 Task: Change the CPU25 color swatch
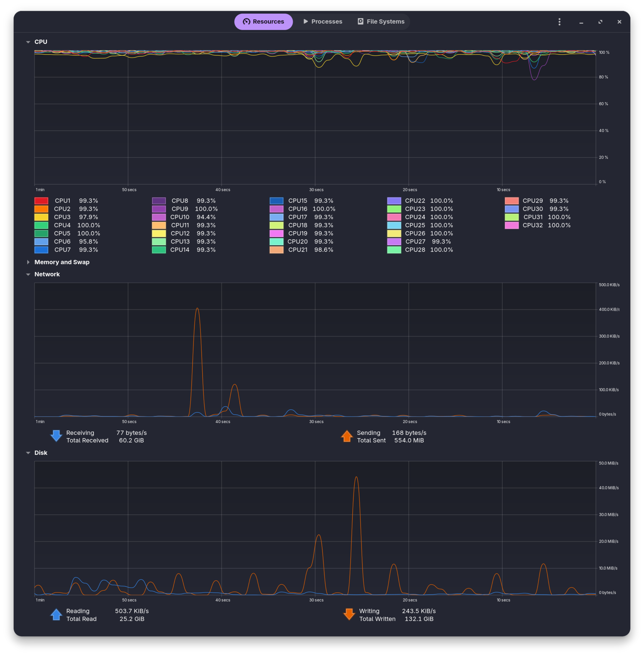(x=394, y=225)
